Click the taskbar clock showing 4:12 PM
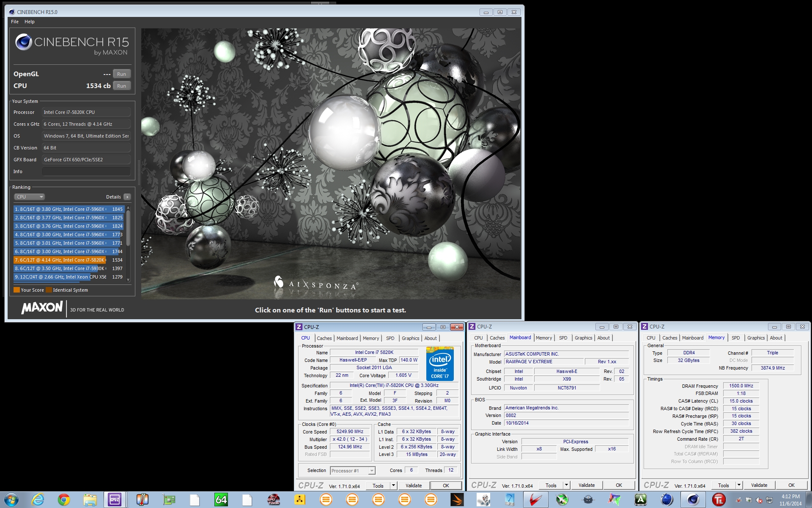The image size is (812, 508). (x=790, y=500)
